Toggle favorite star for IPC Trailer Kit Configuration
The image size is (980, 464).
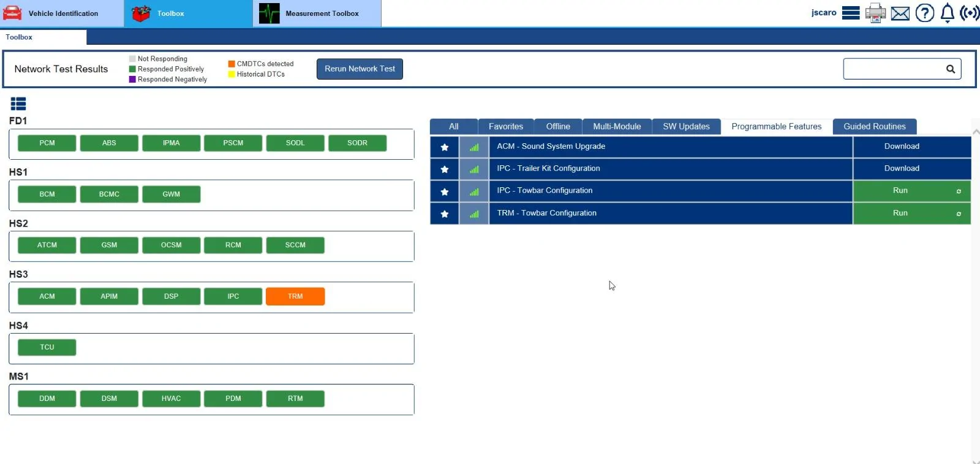[x=445, y=169]
